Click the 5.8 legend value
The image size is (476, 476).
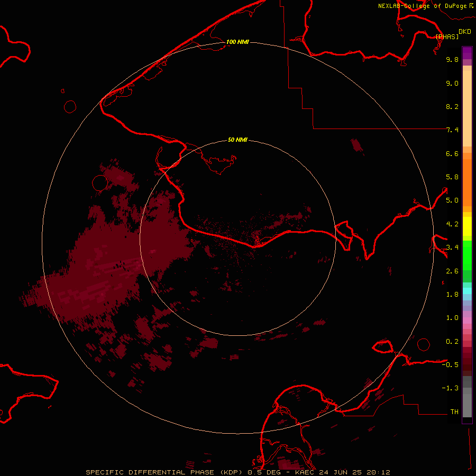[452, 177]
